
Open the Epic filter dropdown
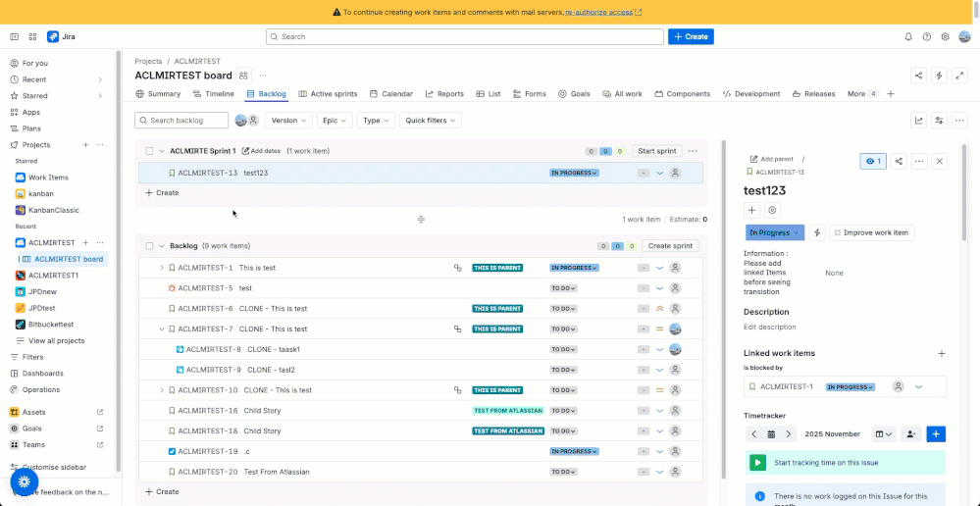click(x=335, y=121)
